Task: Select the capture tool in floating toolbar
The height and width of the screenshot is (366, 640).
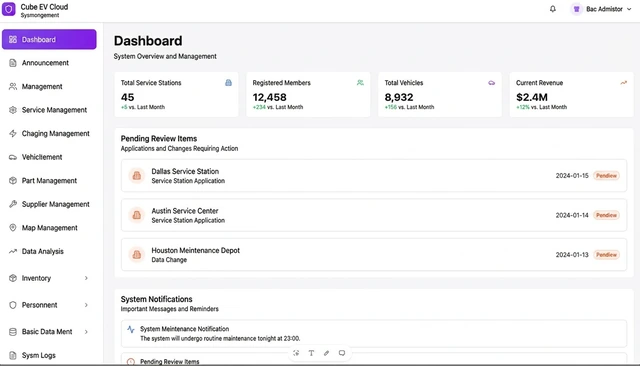Action: (x=296, y=353)
